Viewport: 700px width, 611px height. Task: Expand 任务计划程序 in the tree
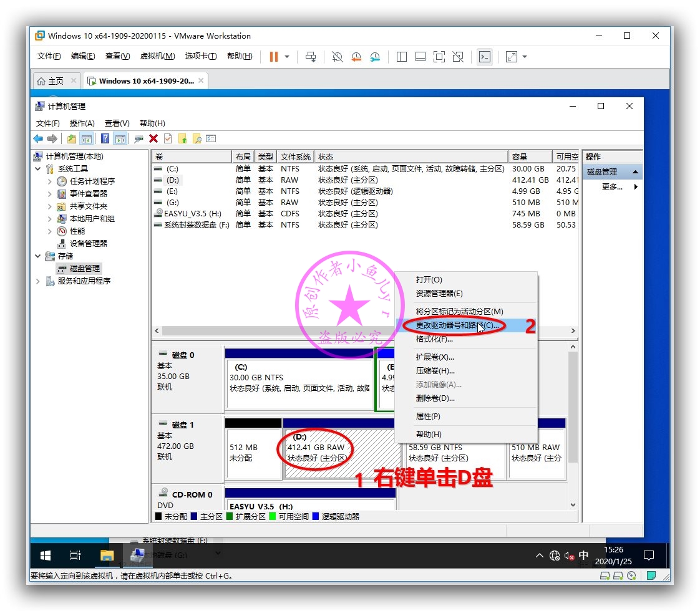click(x=49, y=181)
